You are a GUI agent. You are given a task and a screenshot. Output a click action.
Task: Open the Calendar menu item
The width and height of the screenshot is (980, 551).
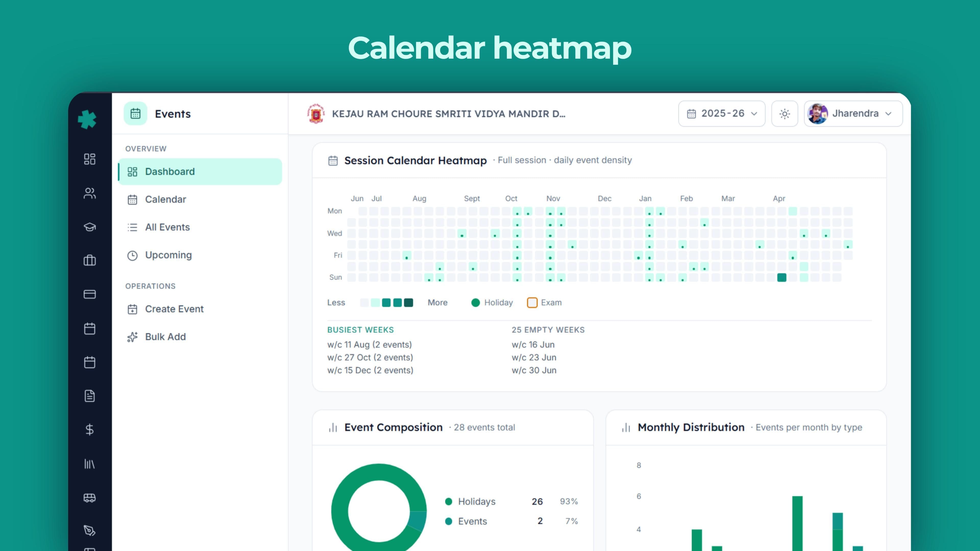click(x=200, y=199)
